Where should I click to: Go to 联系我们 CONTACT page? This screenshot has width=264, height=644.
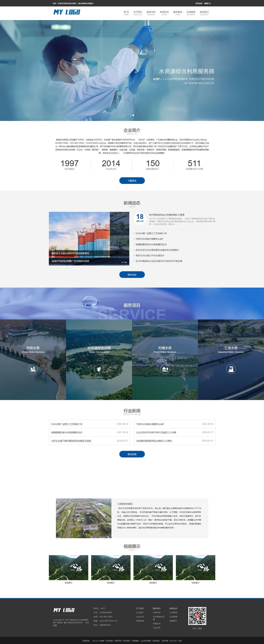[x=204, y=13]
